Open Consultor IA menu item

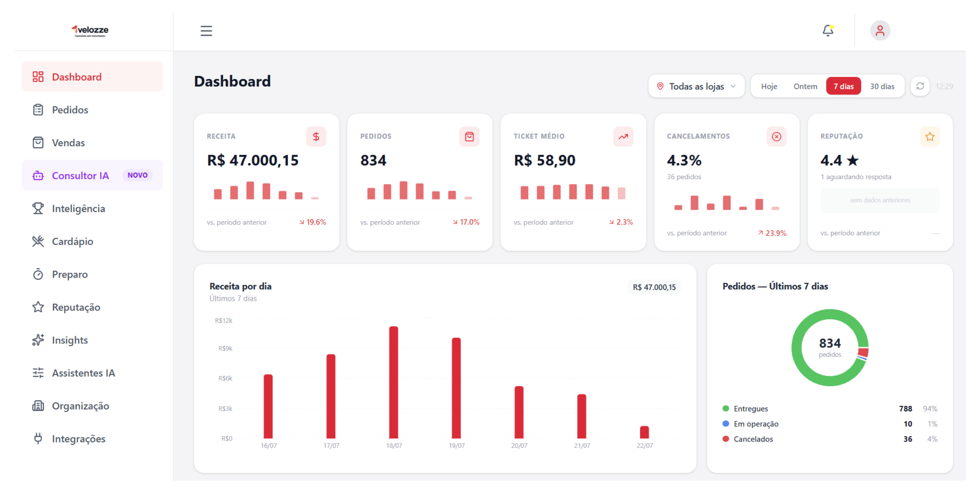[x=92, y=176]
